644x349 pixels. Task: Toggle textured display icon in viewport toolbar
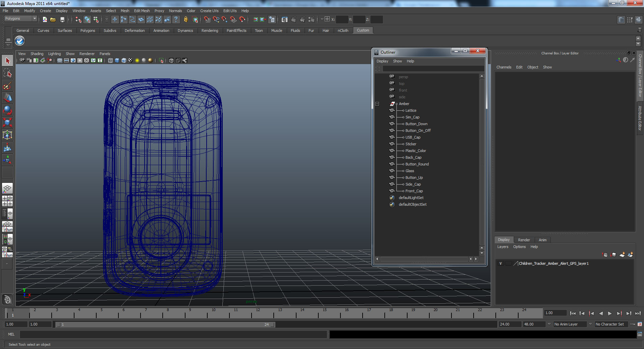tap(130, 60)
